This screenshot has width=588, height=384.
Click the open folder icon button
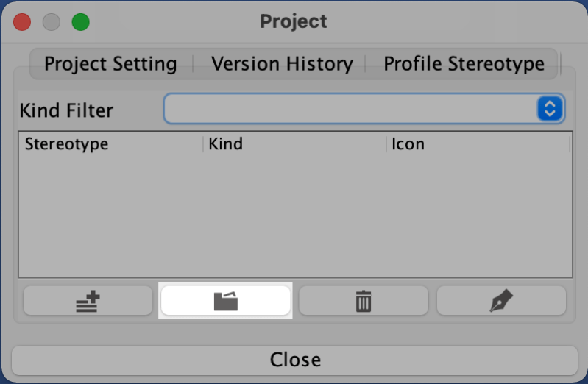point(225,301)
